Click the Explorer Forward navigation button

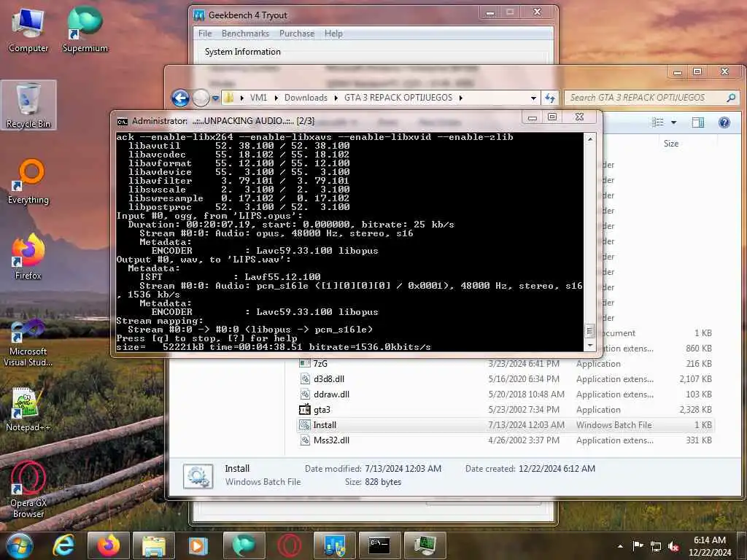pyautogui.click(x=201, y=98)
